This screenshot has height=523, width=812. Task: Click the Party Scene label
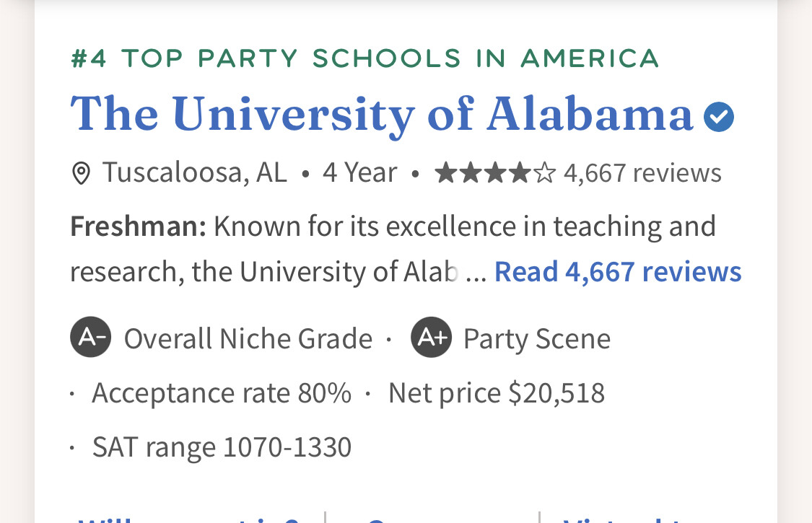537,339
